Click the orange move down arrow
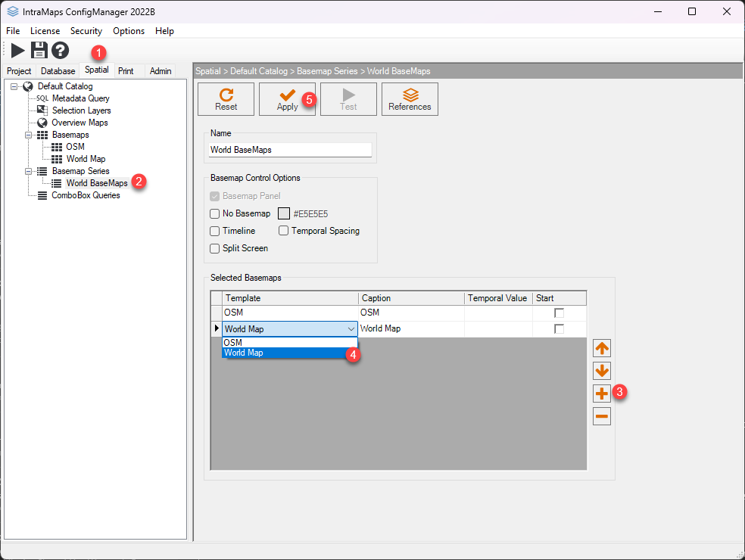 602,371
